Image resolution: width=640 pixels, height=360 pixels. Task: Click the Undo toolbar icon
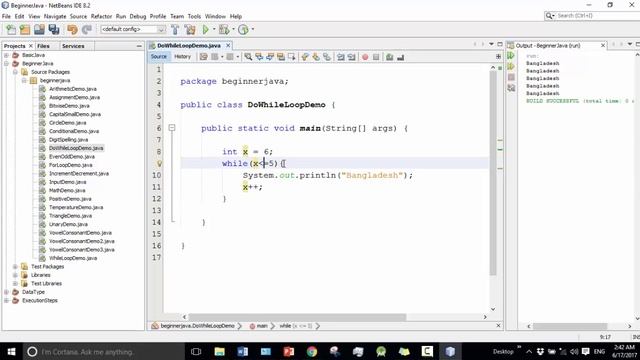(x=72, y=29)
